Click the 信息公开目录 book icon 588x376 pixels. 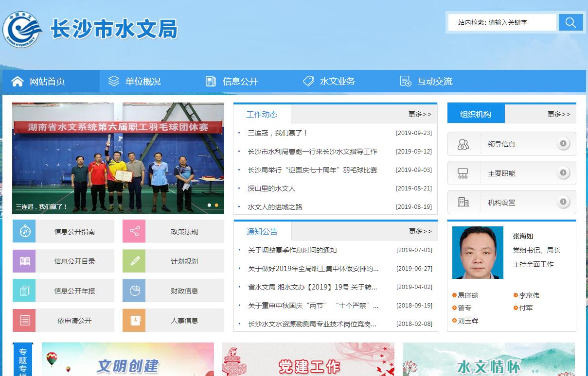(x=24, y=261)
